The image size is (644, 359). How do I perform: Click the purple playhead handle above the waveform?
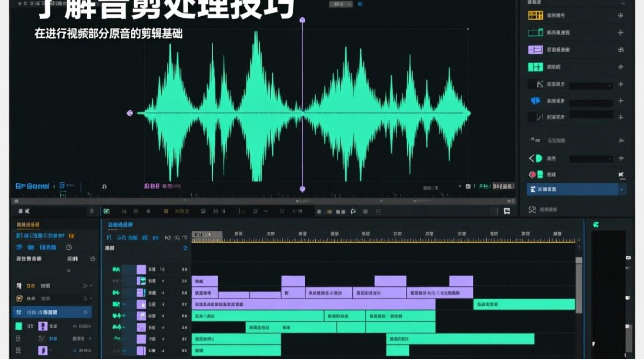[x=302, y=20]
